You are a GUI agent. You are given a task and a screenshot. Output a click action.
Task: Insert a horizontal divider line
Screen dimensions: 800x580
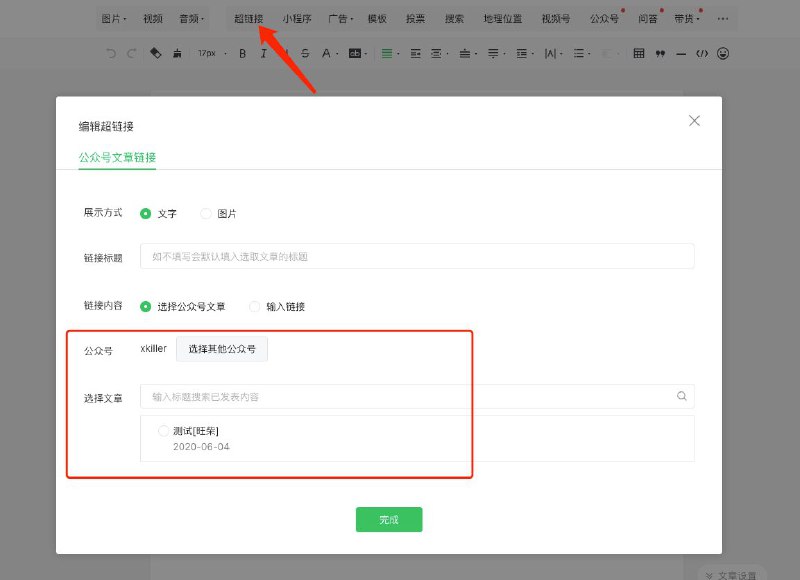pyautogui.click(x=682, y=53)
